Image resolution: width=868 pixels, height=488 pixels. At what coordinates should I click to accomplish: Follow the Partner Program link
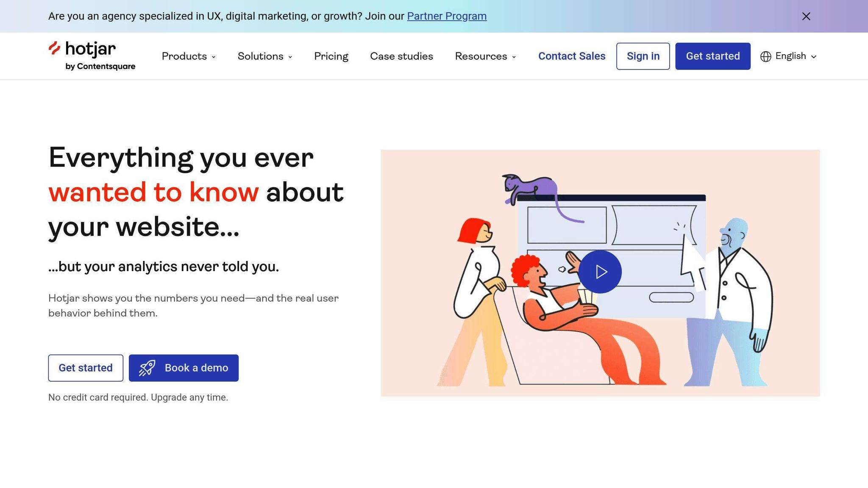click(447, 16)
